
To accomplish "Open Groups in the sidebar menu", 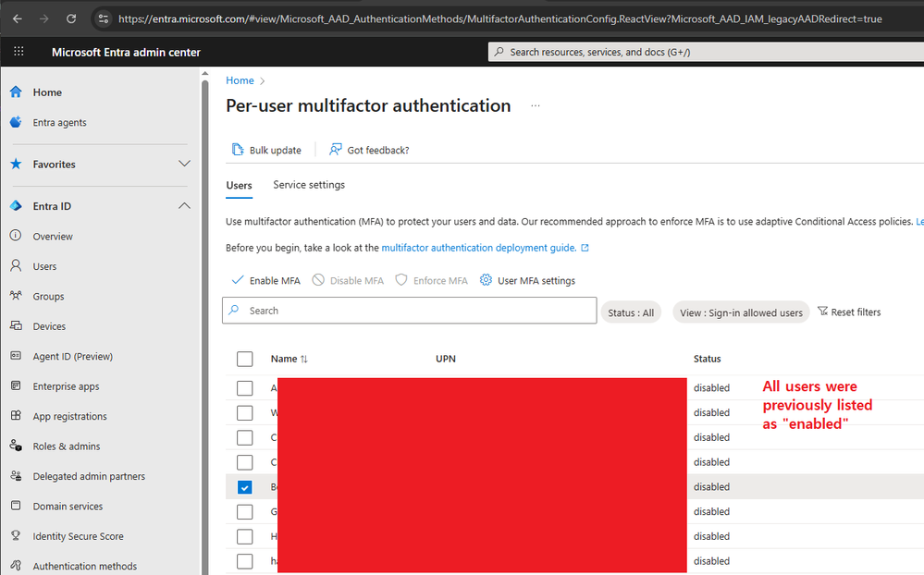I will [x=48, y=297].
